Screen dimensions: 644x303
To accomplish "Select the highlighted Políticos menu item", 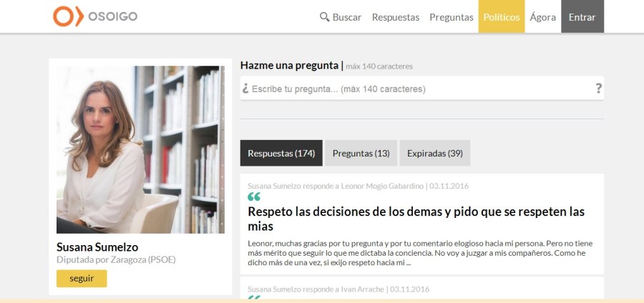I will click(x=501, y=17).
